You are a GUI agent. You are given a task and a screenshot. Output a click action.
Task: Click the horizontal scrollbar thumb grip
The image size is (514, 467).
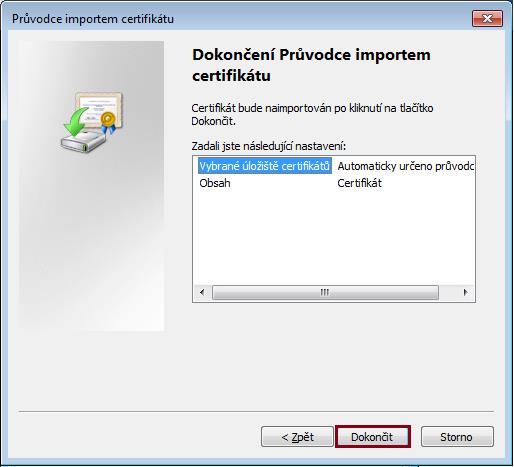pyautogui.click(x=325, y=292)
